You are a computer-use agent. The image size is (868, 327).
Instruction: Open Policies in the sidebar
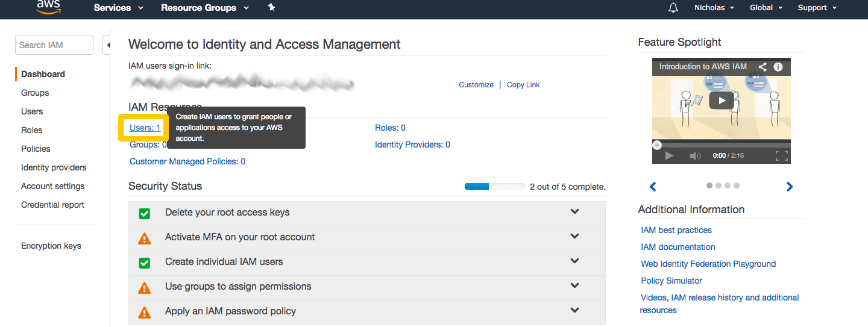(36, 149)
